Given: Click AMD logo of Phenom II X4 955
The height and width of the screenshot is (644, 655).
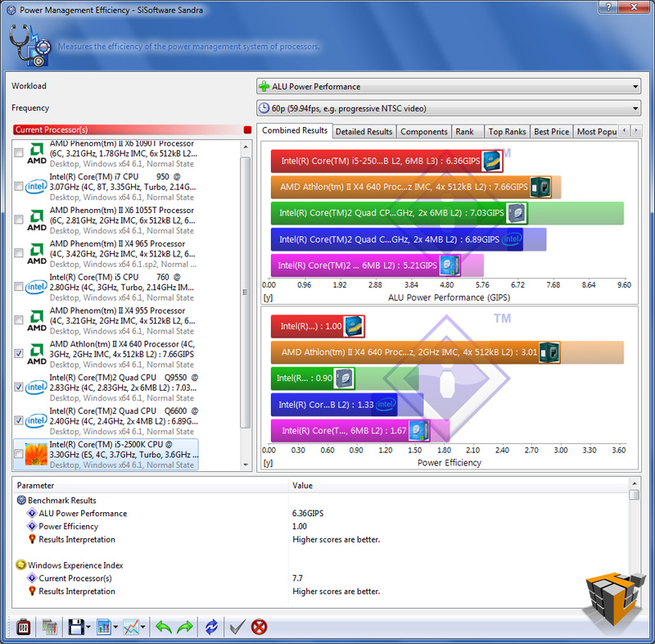Looking at the screenshot, I should click(x=37, y=320).
